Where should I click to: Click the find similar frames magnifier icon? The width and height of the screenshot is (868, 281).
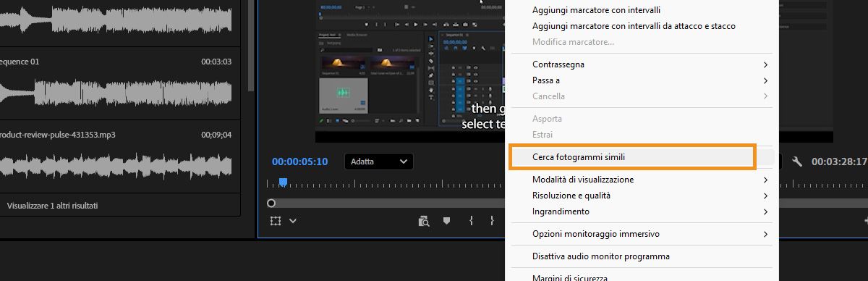click(x=425, y=221)
